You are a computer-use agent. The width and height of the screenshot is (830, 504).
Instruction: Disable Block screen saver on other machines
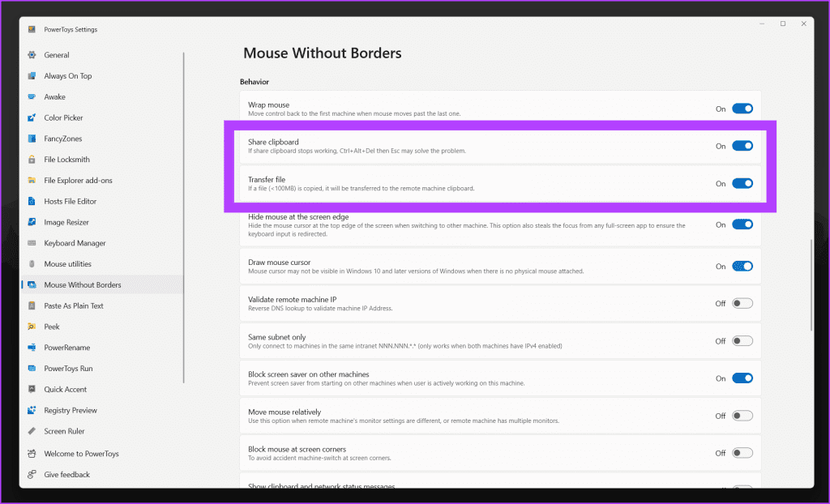[742, 378]
